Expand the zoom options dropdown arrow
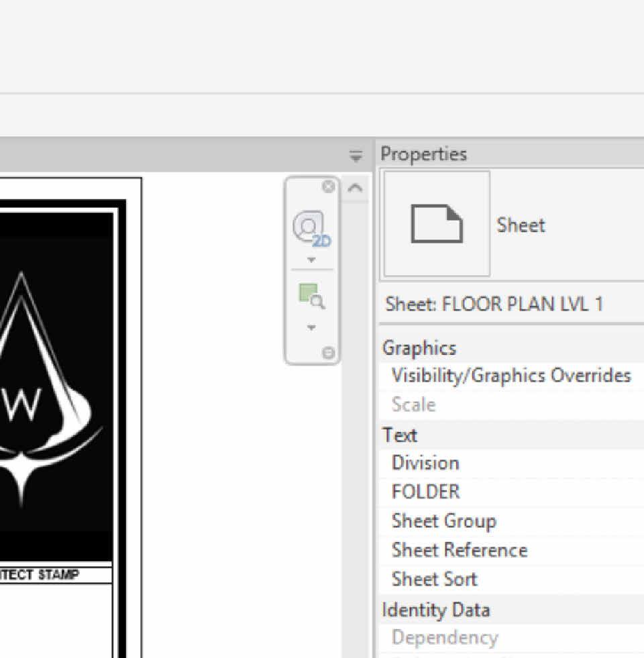The image size is (644, 658). (x=311, y=327)
